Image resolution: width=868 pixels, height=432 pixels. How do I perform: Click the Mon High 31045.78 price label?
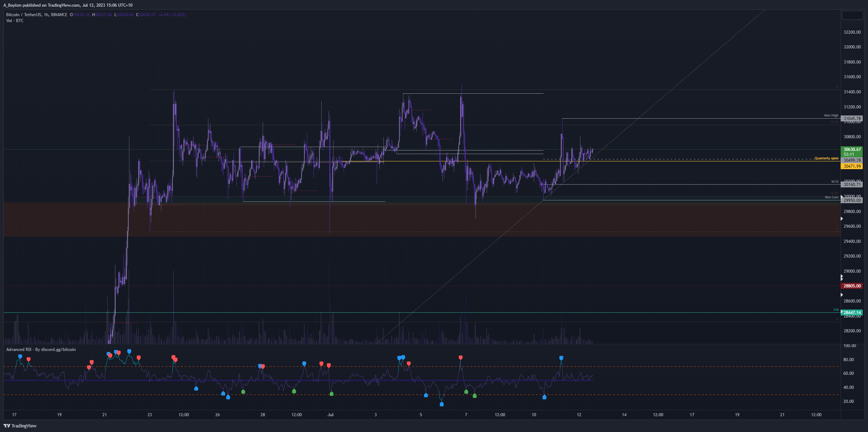coord(852,119)
